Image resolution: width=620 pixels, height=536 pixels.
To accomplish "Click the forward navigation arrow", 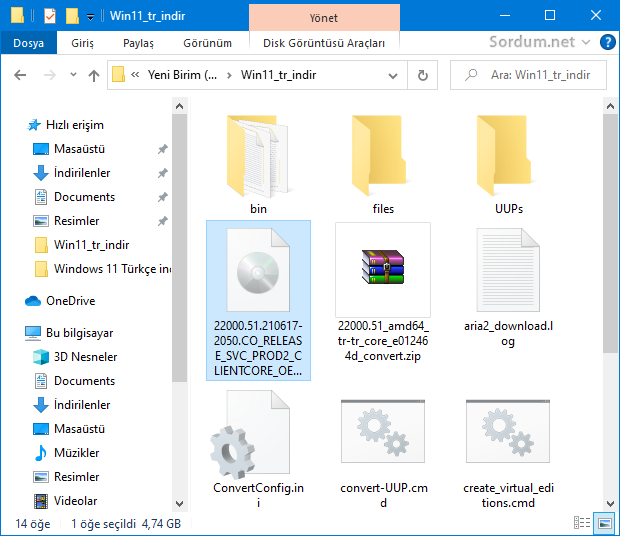I will 49,75.
